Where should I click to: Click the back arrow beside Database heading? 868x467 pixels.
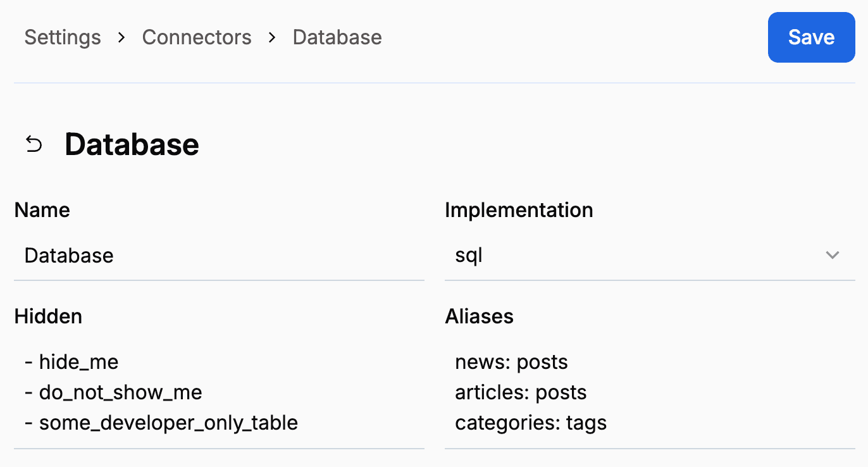(x=33, y=144)
